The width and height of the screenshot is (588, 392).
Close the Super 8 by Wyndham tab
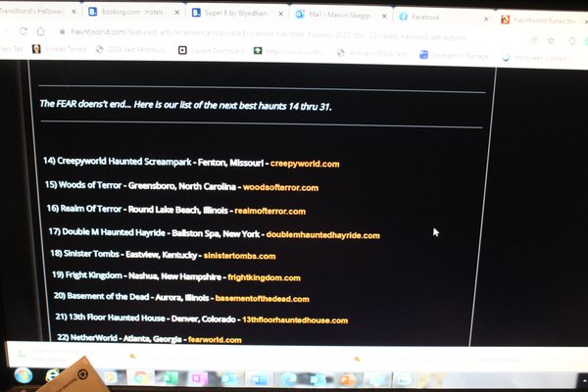(281, 14)
